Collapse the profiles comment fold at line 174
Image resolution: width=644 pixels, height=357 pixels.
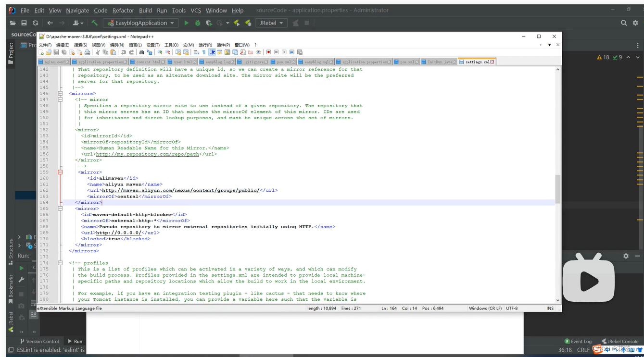60,263
